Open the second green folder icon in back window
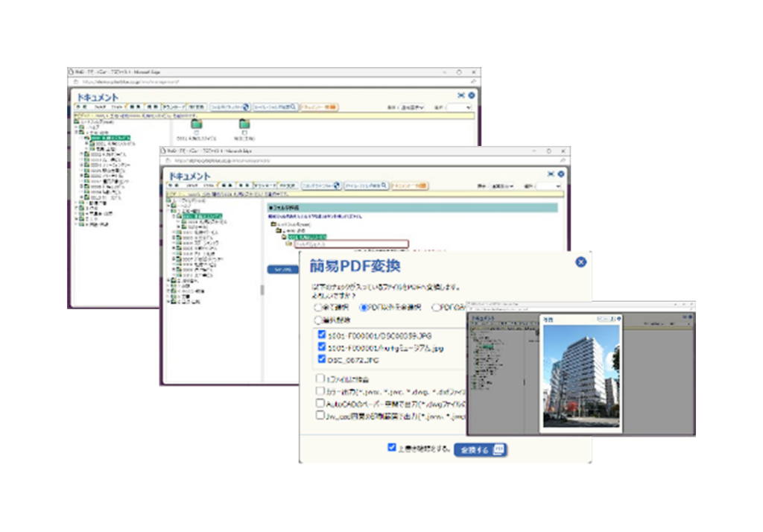Image resolution: width=763 pixels, height=532 pixels. click(x=244, y=124)
